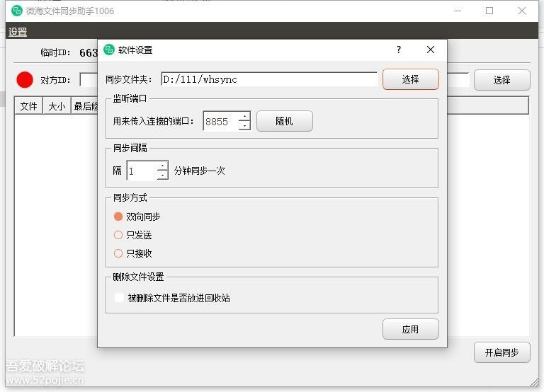
Task: Decrease sync interval minutes
Action: click(162, 175)
